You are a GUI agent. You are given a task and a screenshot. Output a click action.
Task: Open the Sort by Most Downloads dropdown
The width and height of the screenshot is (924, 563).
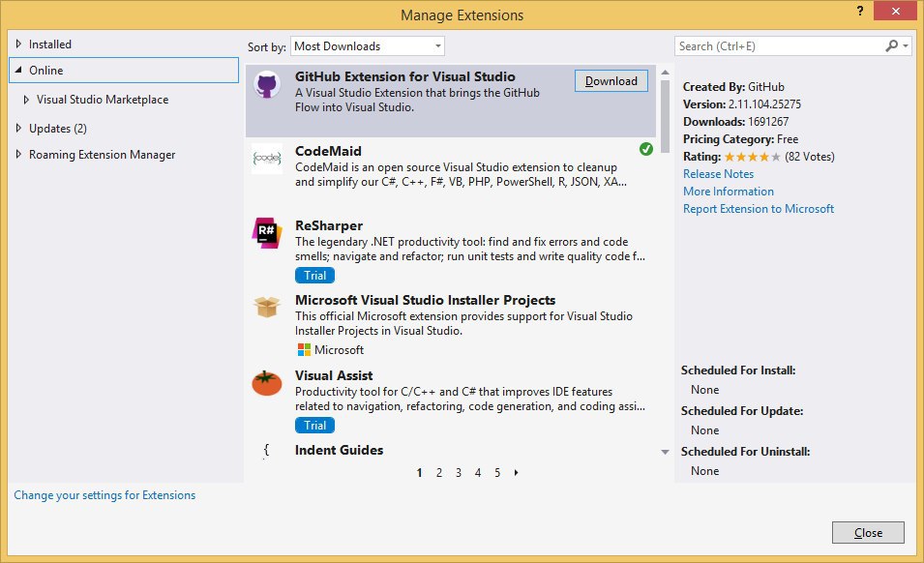pyautogui.click(x=367, y=45)
